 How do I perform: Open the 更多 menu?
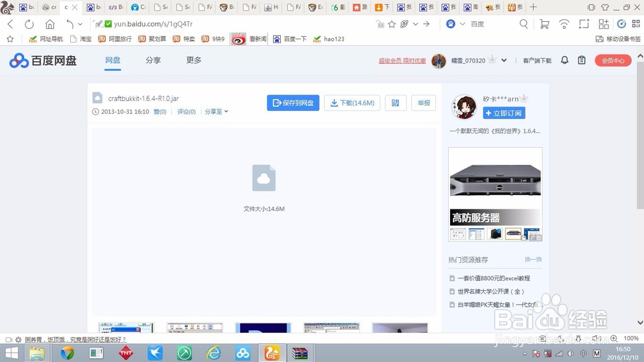pyautogui.click(x=194, y=61)
